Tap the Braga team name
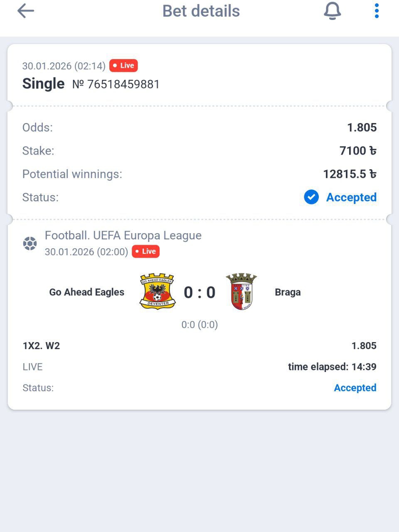This screenshot has width=399, height=532. (288, 292)
